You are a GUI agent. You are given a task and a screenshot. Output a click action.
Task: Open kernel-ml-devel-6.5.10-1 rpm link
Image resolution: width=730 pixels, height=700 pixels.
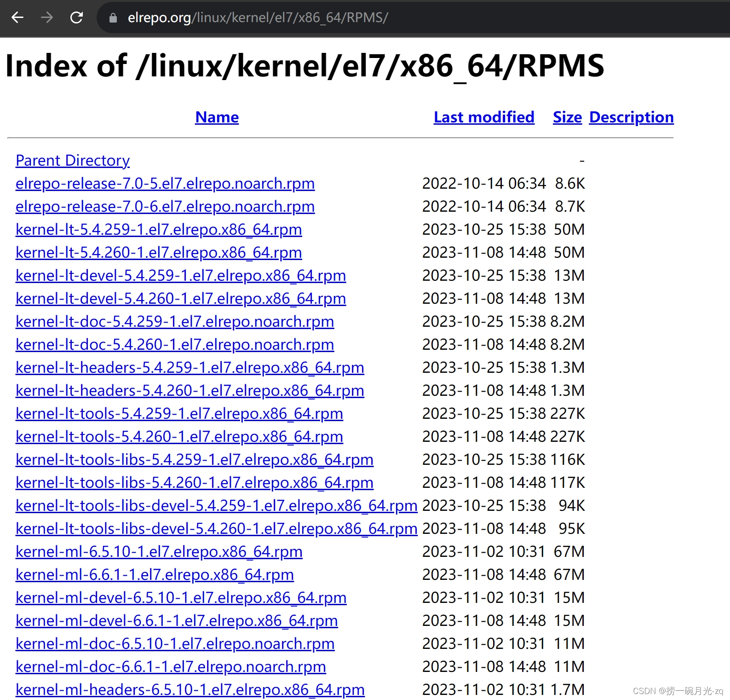181,598
